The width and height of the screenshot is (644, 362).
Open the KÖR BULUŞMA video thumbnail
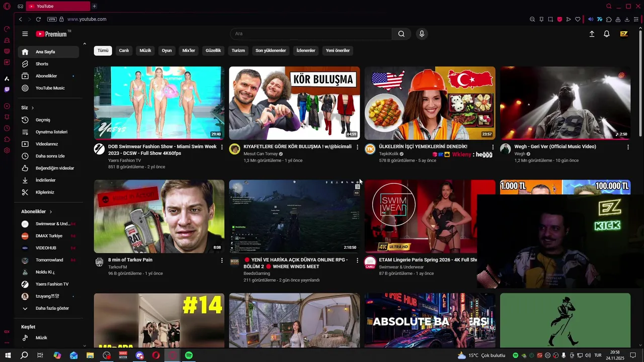pos(294,103)
